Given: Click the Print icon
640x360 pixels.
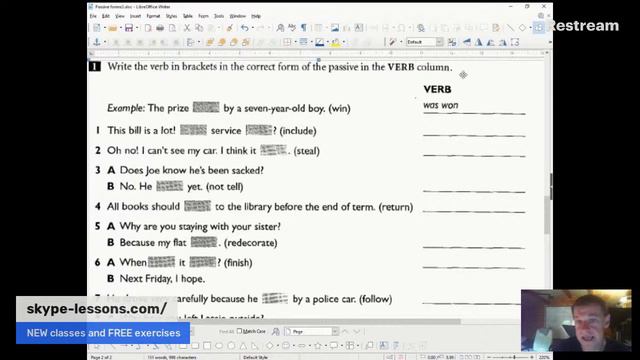Looking at the screenshot, I should tap(160, 28).
